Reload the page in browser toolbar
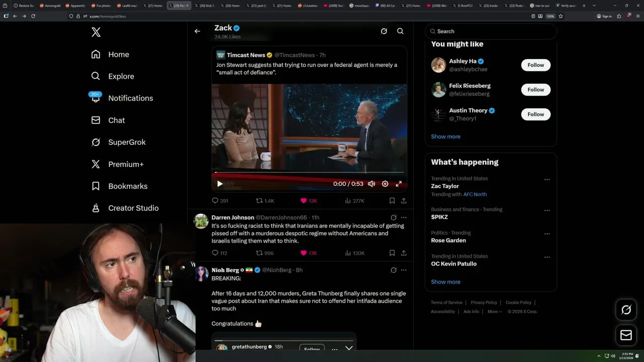 pos(33,16)
